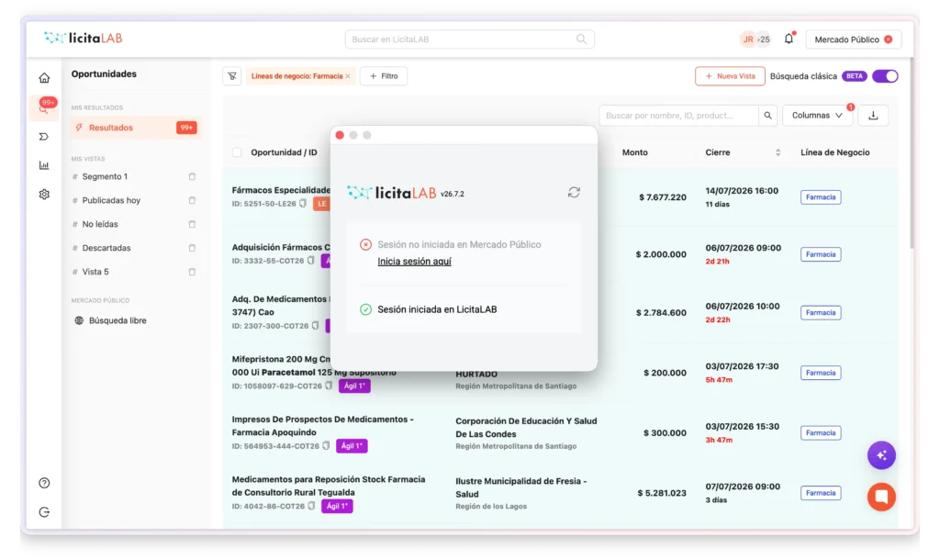The width and height of the screenshot is (940, 560).
Task: Open the Publicadas hoy view
Action: 111,200
